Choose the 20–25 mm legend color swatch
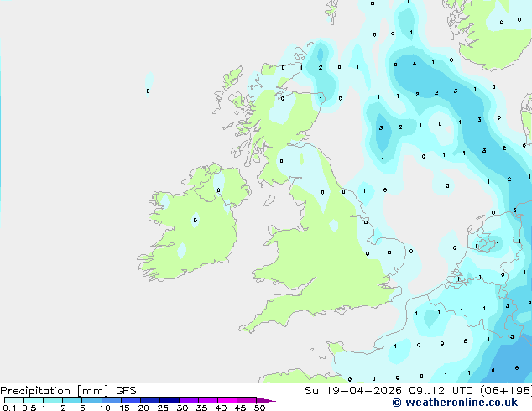 coord(150,400)
